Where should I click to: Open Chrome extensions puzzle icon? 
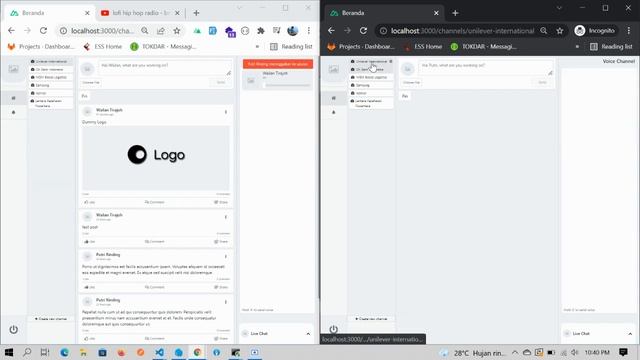(x=261, y=31)
